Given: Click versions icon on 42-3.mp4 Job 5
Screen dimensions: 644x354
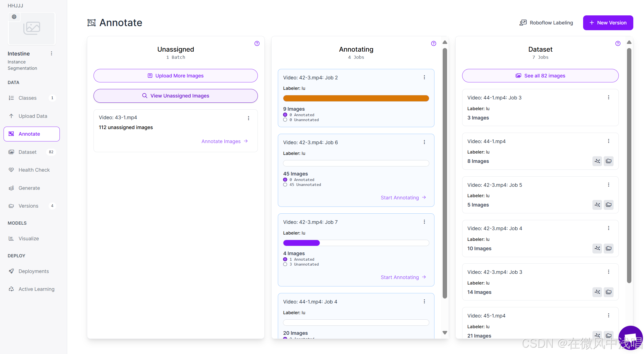Looking at the screenshot, I should pyautogui.click(x=609, y=205).
